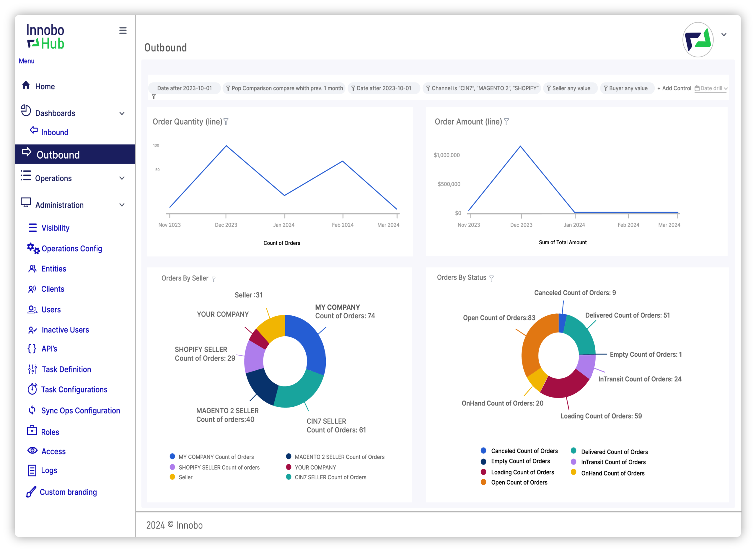Toggle CIN7 SELLER Count of Orders legend
756x552 pixels.
pyautogui.click(x=326, y=477)
